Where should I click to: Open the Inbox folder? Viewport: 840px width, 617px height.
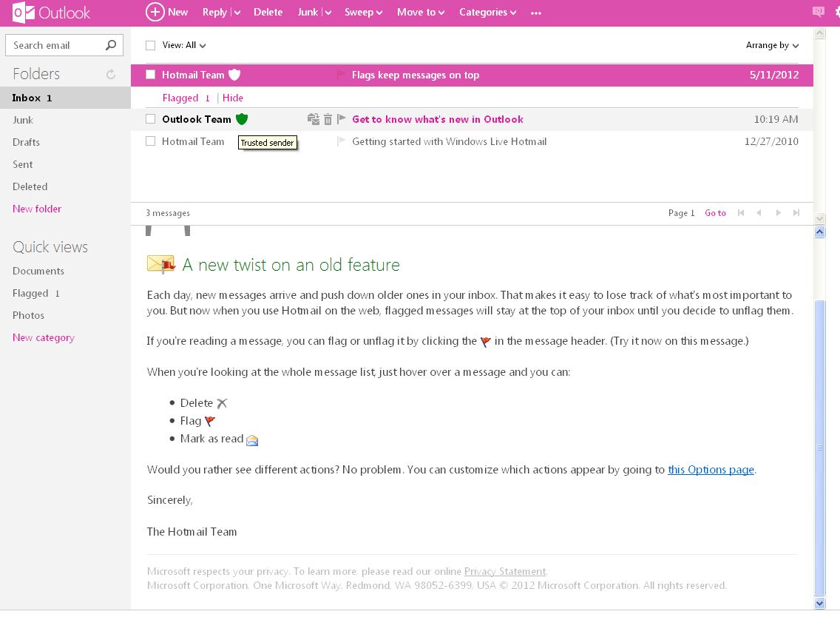tap(65, 98)
